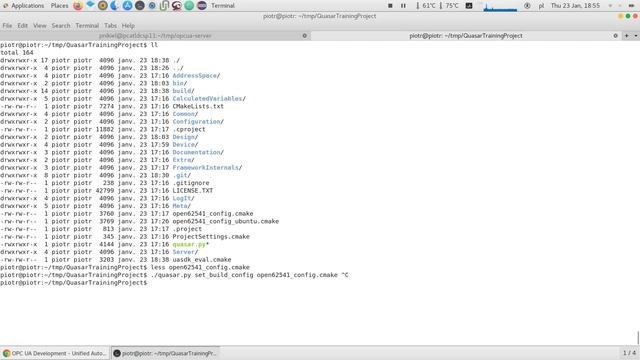Switch to the opcua-server terminal tab
The width and height of the screenshot is (640, 360).
click(155, 36)
